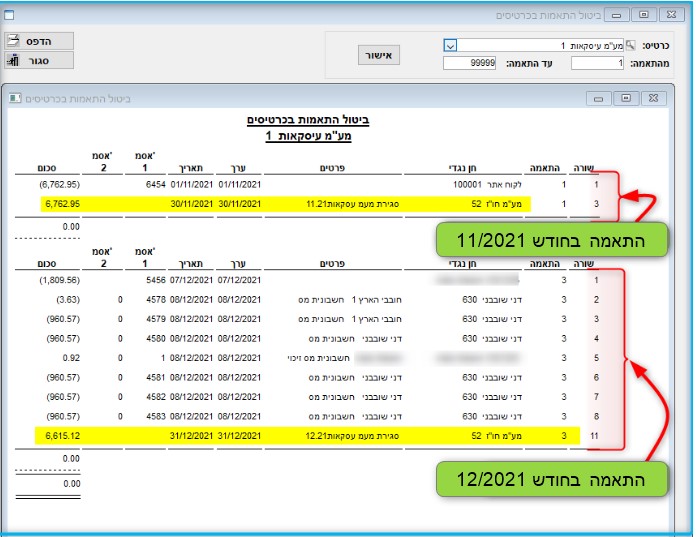Click the לקוח אתר 100001 cell
The width and height of the screenshot is (696, 537).
tap(487, 185)
